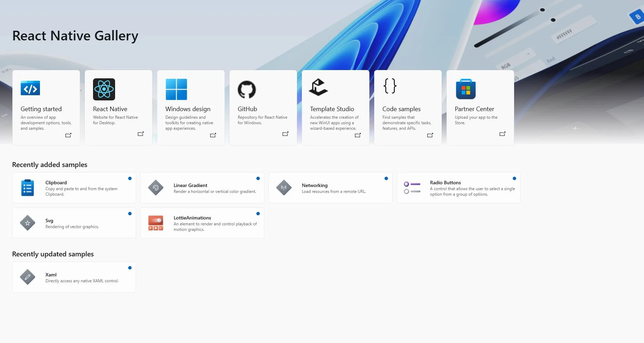The height and width of the screenshot is (343, 644).
Task: Click the LottieAnimations sample icon
Action: pyautogui.click(x=156, y=223)
